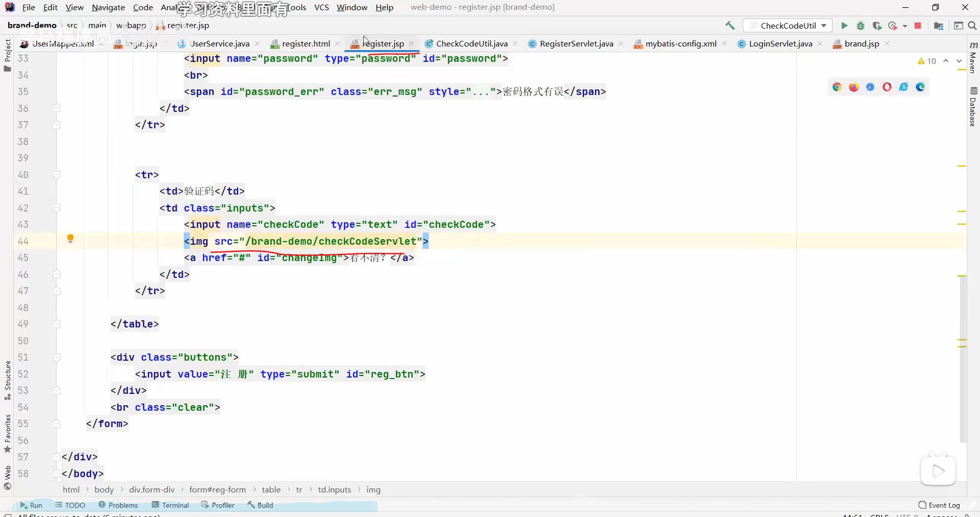Run the CheckCodeUtil configuration
Screen dimensions: 980x517
(x=844, y=26)
